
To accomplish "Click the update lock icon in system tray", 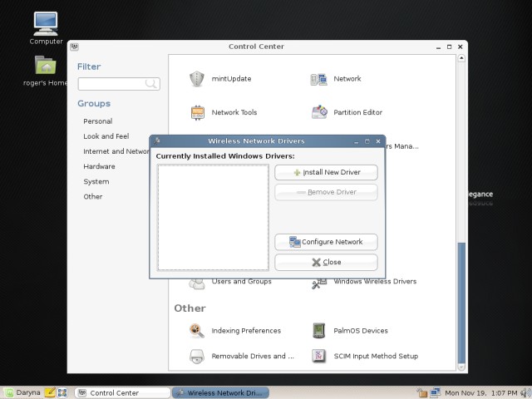I will click(422, 393).
